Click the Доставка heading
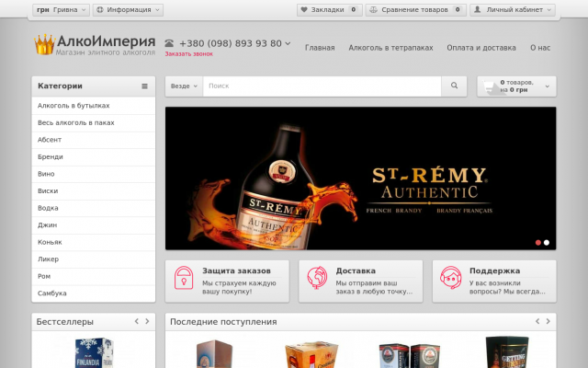 [x=356, y=270]
